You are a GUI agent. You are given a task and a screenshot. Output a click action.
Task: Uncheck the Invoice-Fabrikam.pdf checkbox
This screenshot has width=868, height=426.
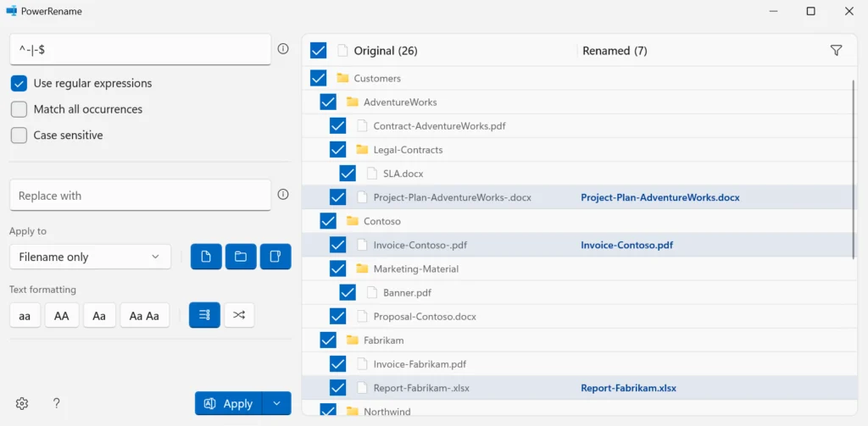337,363
